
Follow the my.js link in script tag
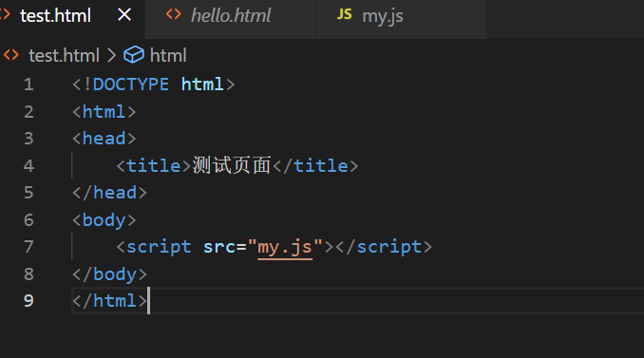pyautogui.click(x=285, y=247)
